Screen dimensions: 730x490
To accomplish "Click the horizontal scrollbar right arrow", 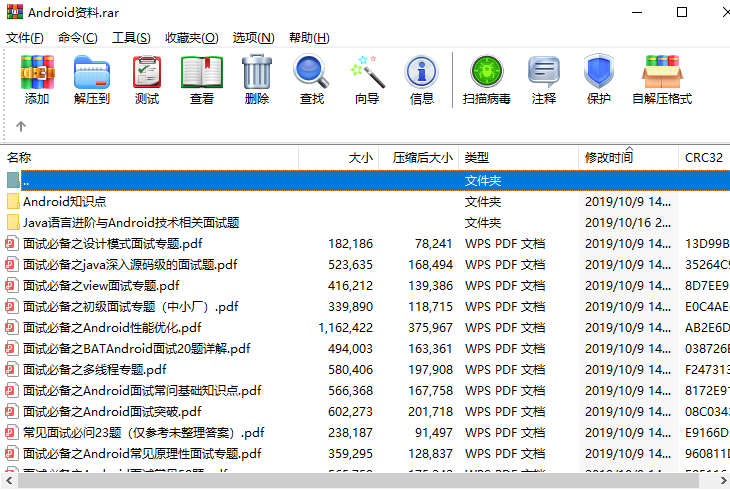I will pos(723,481).
